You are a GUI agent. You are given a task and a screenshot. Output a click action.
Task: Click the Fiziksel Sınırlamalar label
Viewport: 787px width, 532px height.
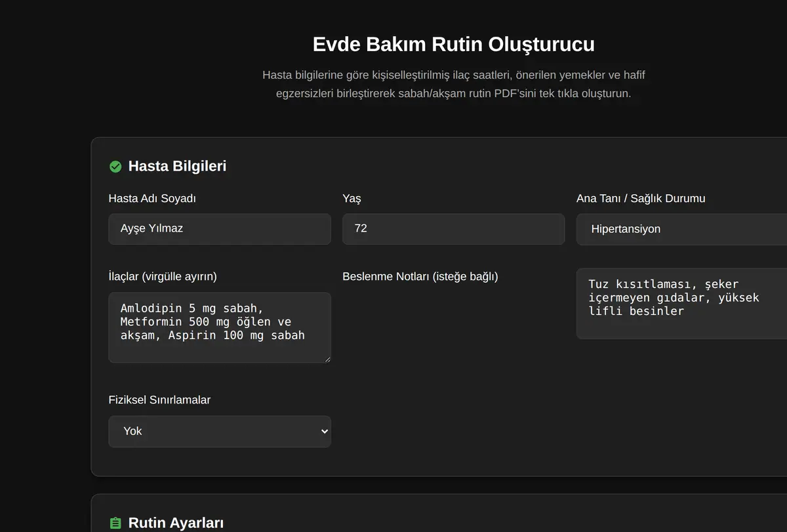(x=159, y=399)
